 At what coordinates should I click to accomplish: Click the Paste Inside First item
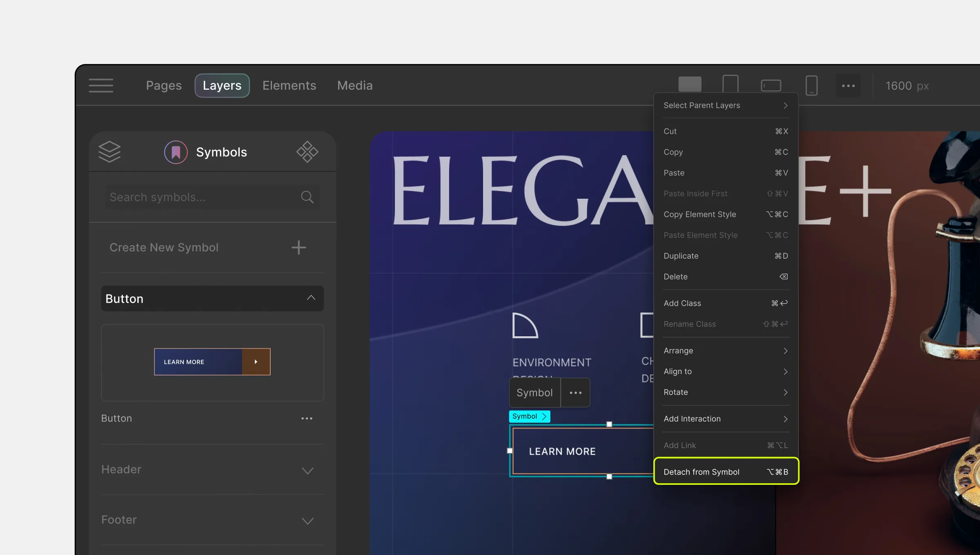[x=726, y=193]
